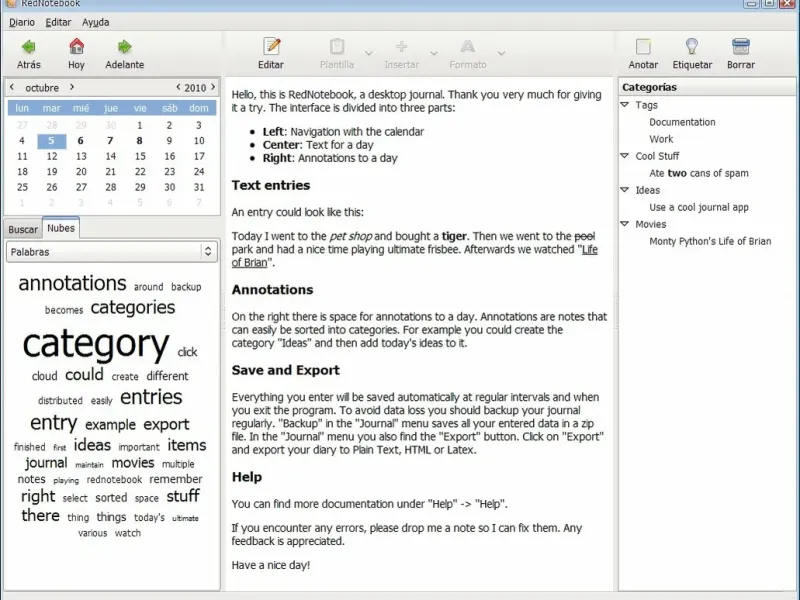The image size is (800, 600).
Task: Click 'ideas' in the word cloud
Action: click(x=92, y=445)
